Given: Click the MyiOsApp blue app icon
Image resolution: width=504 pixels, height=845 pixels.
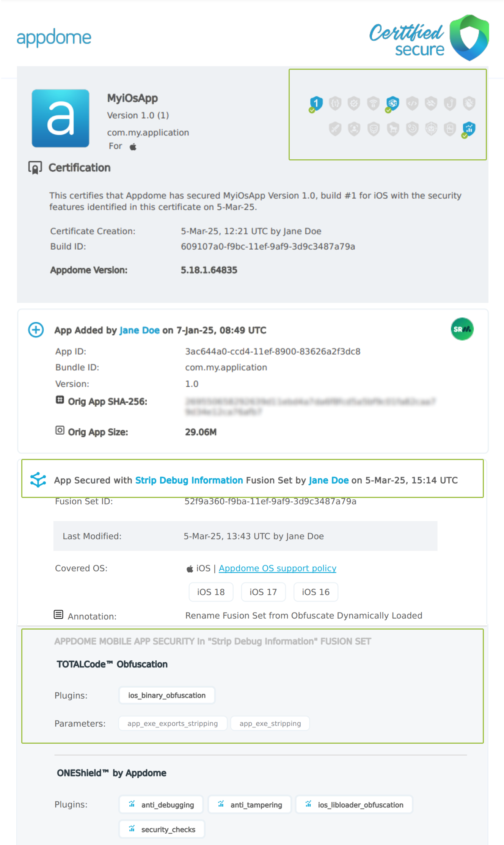Looking at the screenshot, I should [61, 118].
